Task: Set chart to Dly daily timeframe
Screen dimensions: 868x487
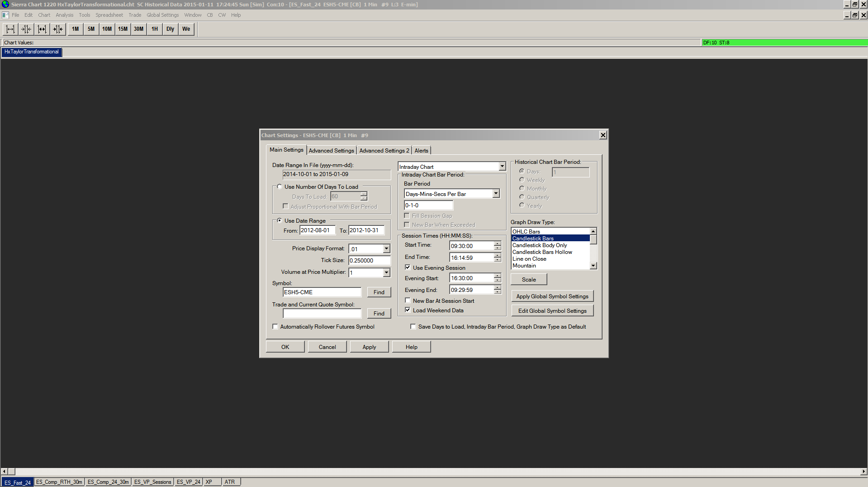Action: 170,29
